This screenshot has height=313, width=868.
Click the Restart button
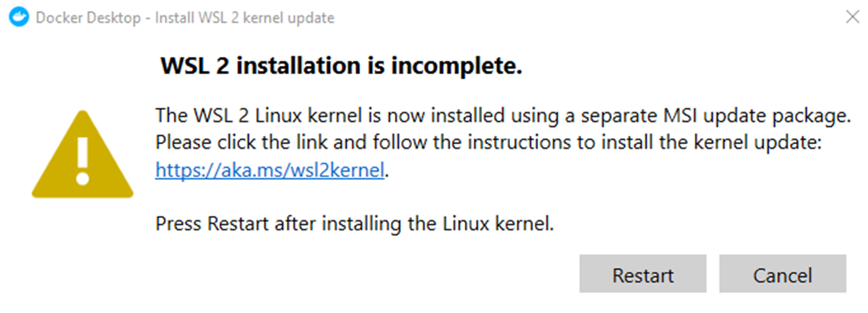(643, 274)
